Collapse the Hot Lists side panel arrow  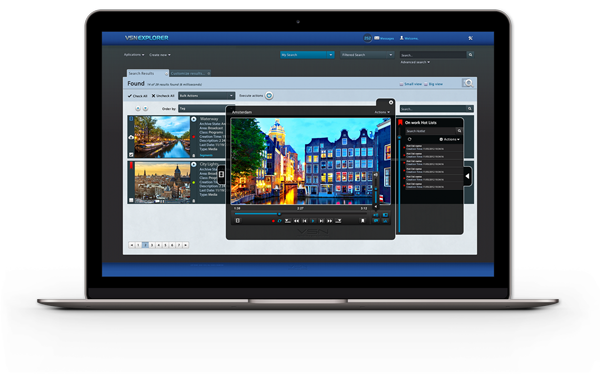[468, 176]
